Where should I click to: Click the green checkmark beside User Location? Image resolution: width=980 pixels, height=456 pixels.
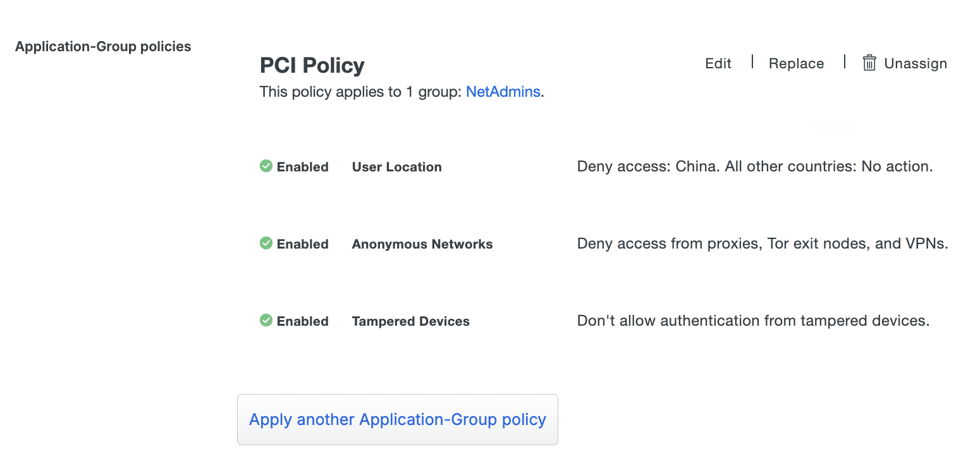(x=266, y=166)
